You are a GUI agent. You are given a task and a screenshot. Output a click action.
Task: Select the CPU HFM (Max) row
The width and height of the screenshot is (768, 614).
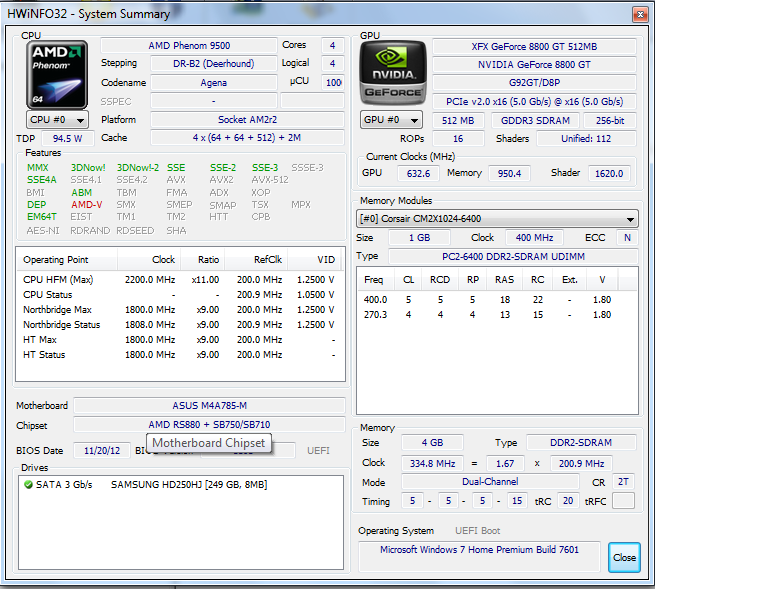(180, 280)
